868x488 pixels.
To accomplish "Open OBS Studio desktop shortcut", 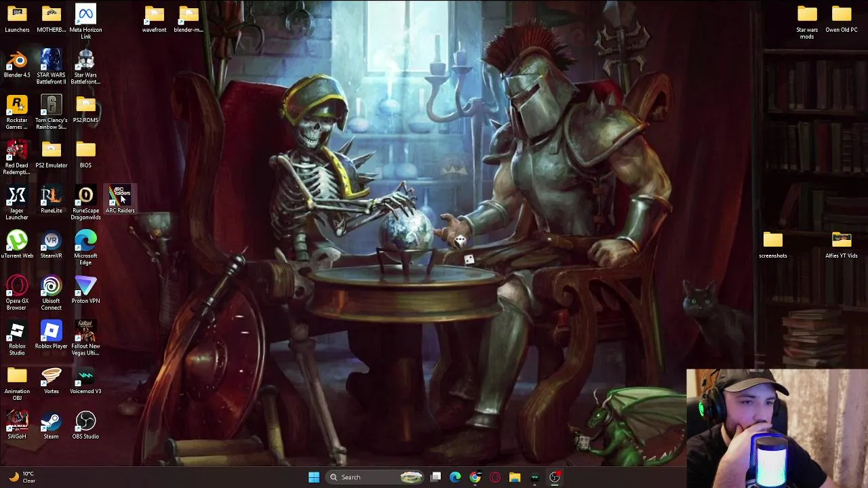I will pyautogui.click(x=85, y=426).
